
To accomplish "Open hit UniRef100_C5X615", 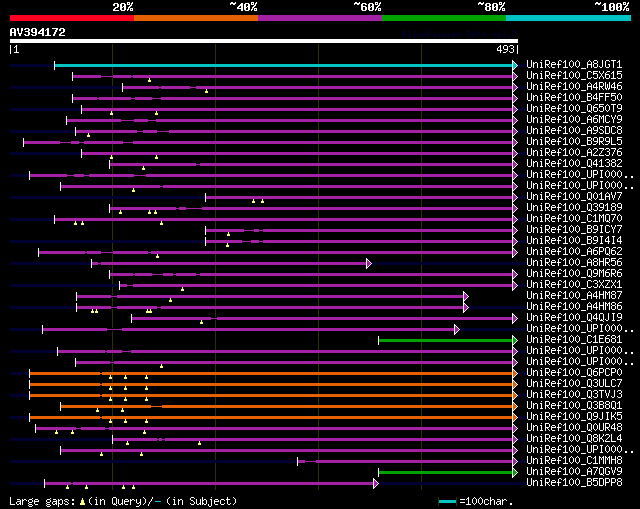I will click(x=574, y=76).
